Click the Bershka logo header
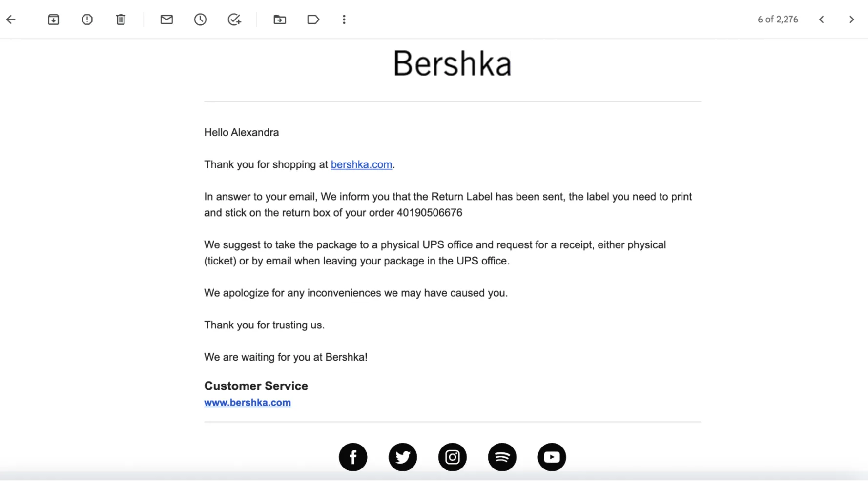Viewport: 868px width, 488px height. pos(452,63)
